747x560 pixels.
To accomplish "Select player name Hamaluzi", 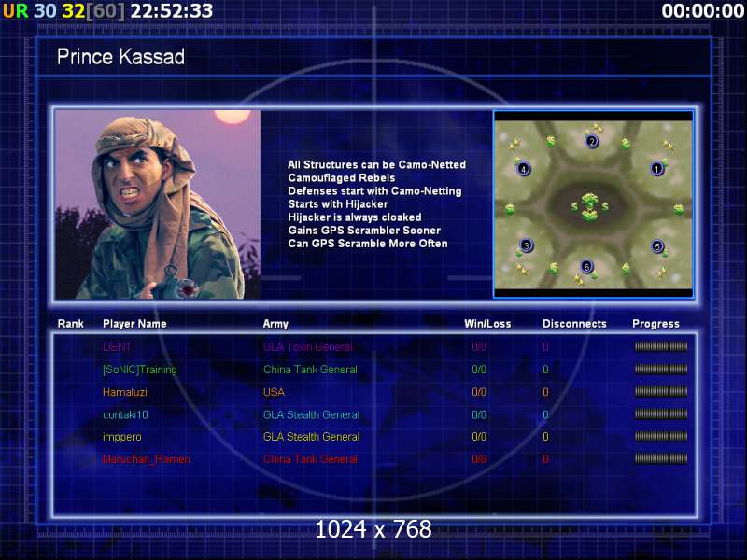I will 125,392.
